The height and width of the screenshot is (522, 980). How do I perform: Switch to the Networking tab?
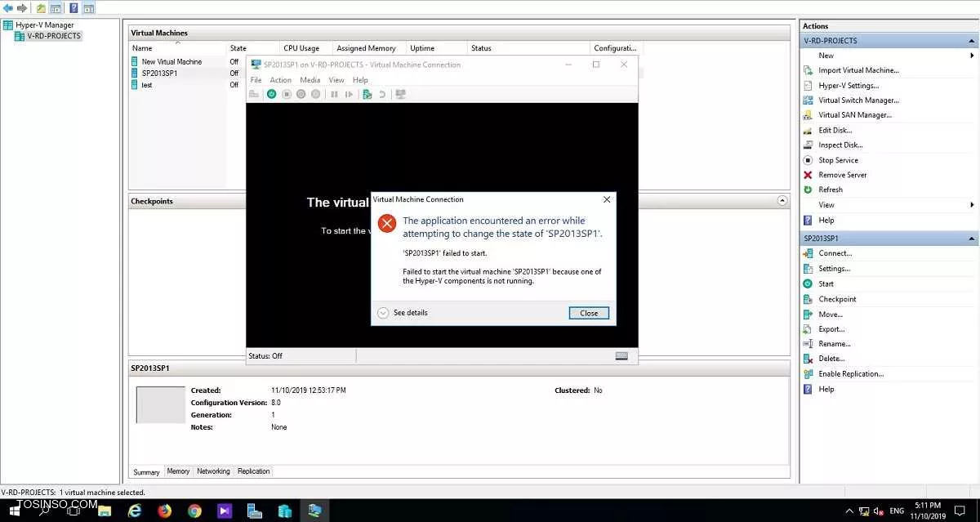(x=213, y=471)
